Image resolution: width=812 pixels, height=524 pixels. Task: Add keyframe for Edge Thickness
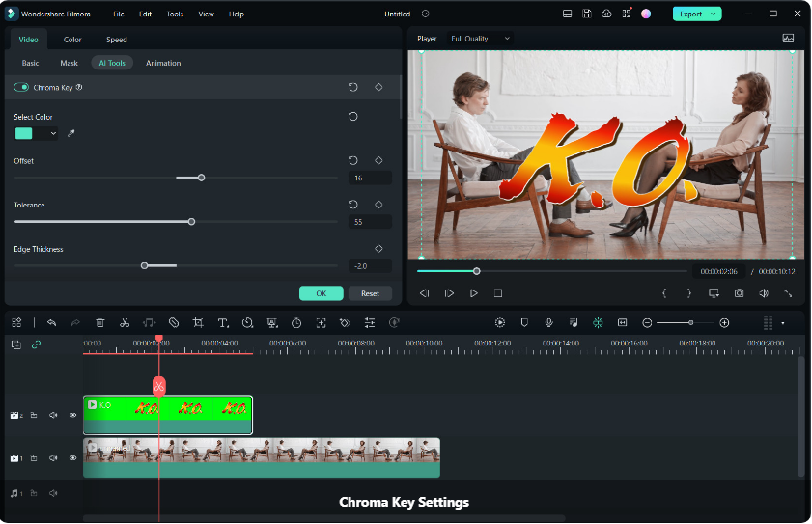pyautogui.click(x=378, y=249)
